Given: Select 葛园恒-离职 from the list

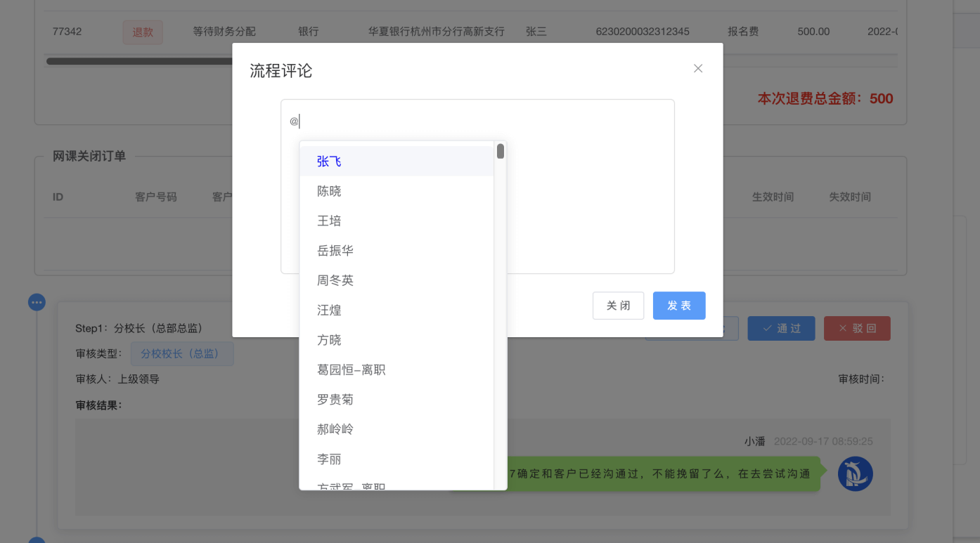Looking at the screenshot, I should pos(351,369).
